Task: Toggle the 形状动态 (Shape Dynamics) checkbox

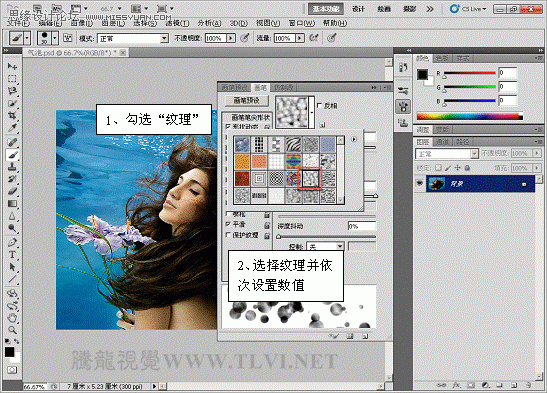Action: [x=228, y=126]
